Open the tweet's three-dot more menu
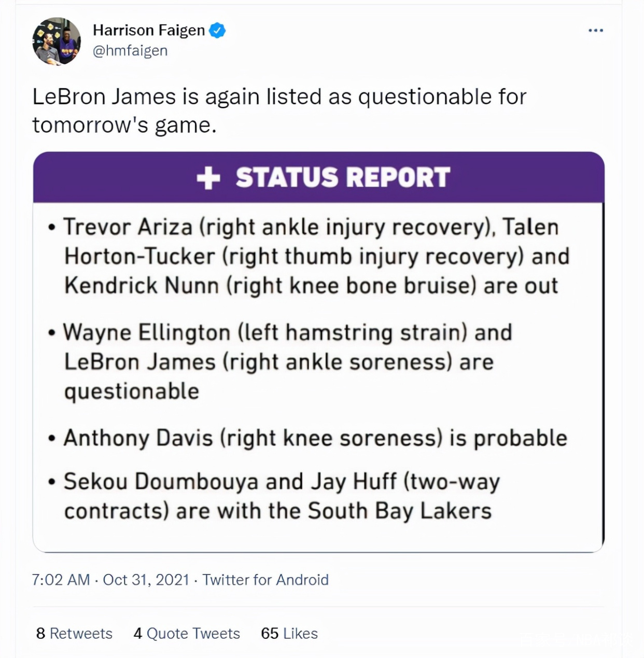 595,31
